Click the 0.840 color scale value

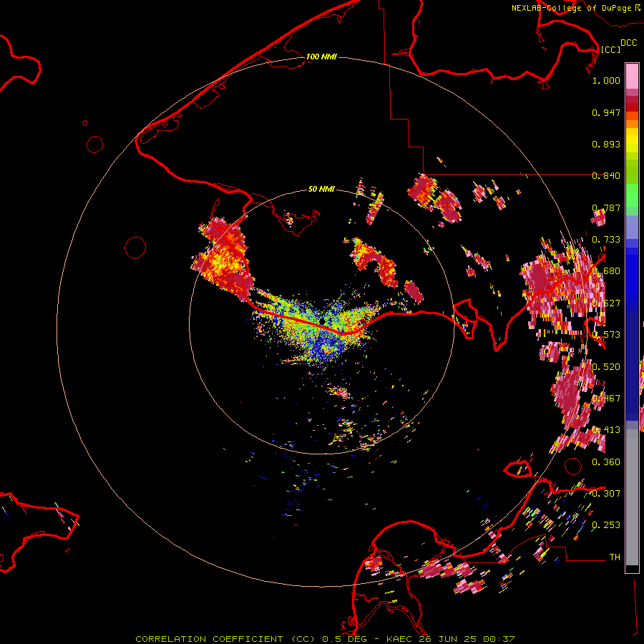tap(606, 176)
